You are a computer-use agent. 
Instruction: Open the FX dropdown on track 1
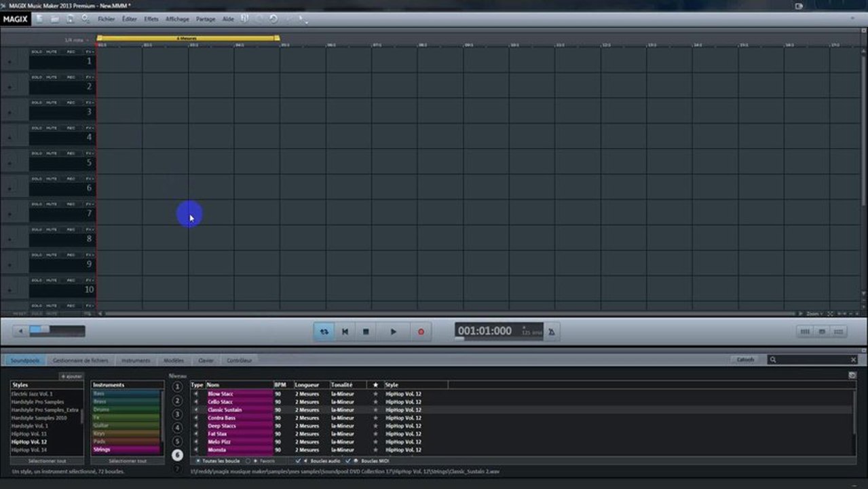[90, 52]
